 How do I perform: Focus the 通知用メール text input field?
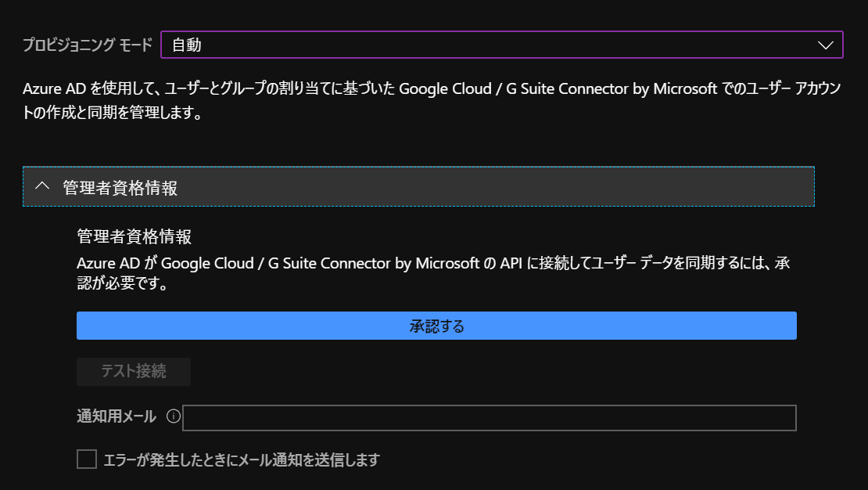pos(489,418)
